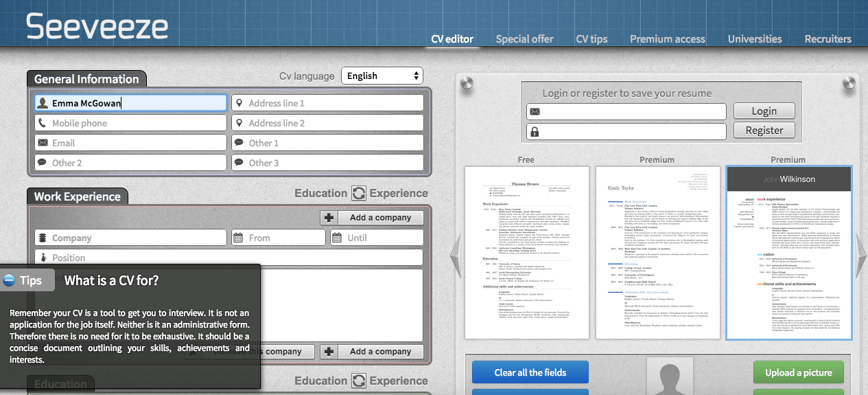Click the Other 3 field

(327, 163)
